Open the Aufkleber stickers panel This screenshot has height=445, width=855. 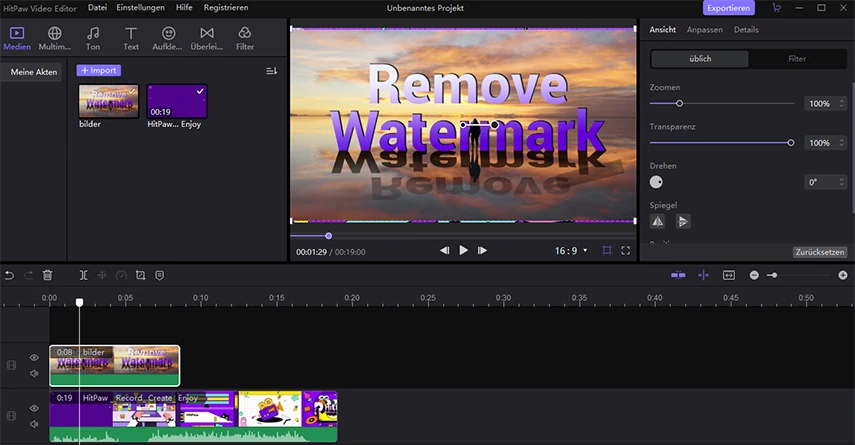[168, 39]
